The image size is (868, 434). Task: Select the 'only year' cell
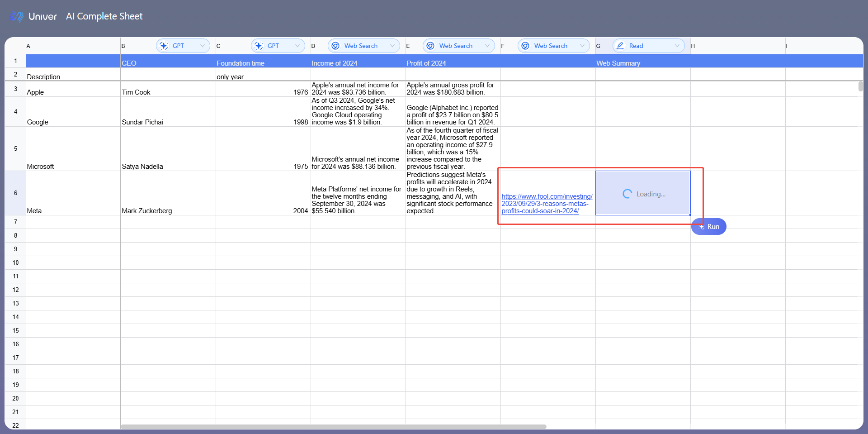pos(263,75)
